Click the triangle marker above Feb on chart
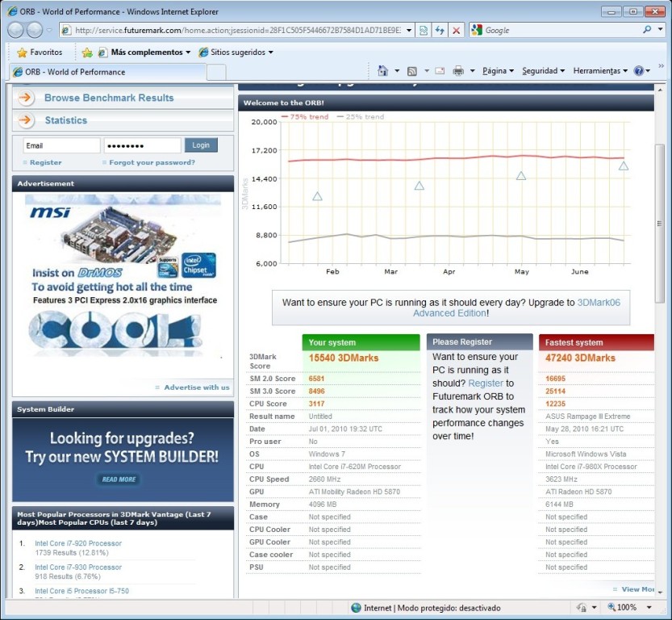 click(x=317, y=196)
